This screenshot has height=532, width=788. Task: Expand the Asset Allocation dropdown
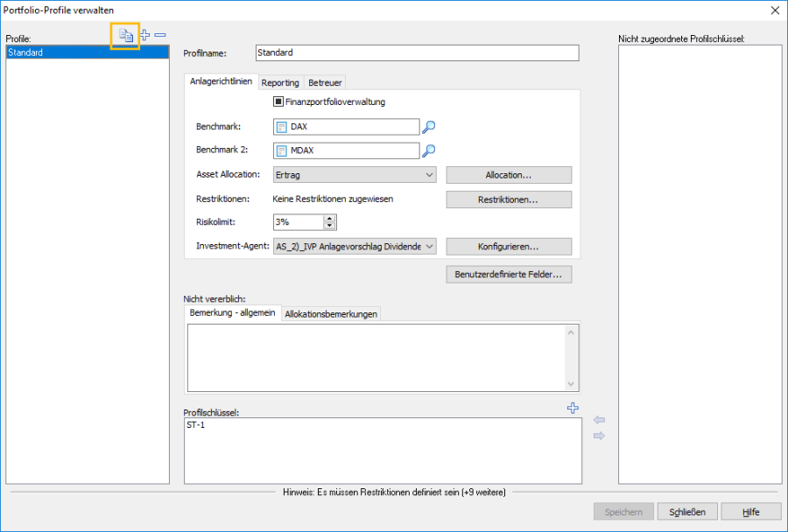[429, 175]
